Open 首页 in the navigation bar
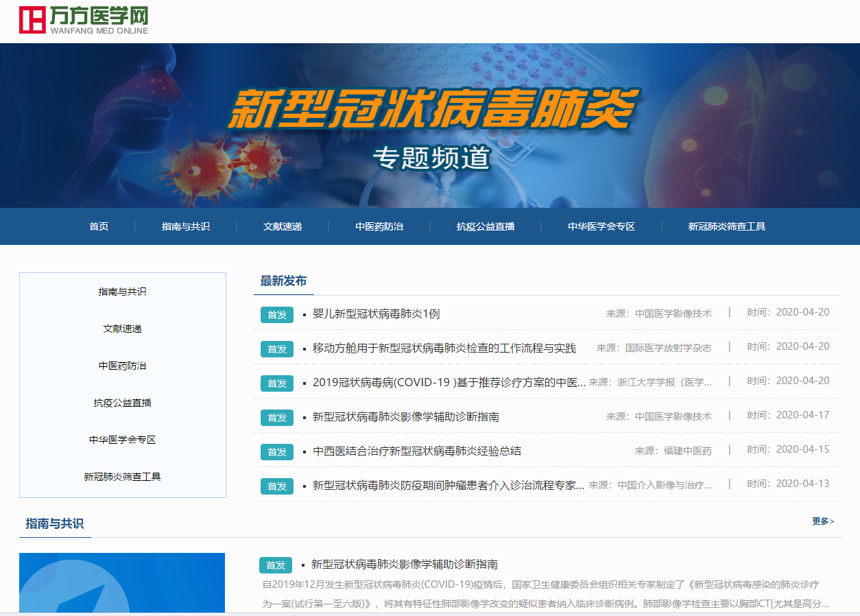Screen dimensions: 860x616 coord(99,226)
